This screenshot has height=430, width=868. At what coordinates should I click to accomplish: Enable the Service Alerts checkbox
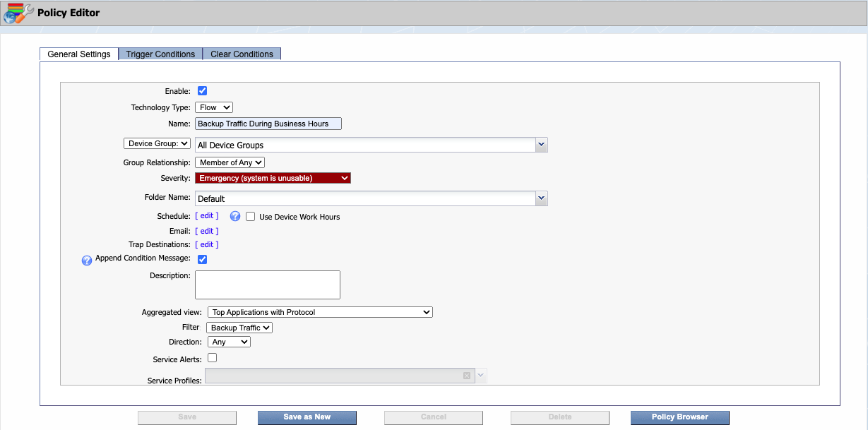(x=212, y=358)
